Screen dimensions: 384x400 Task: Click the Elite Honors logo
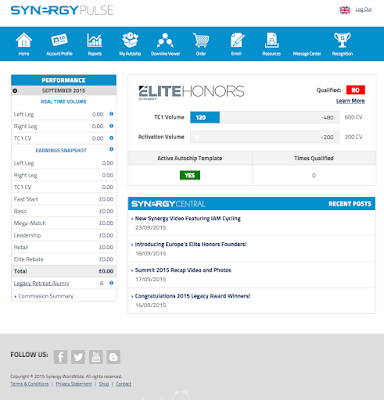coord(191,92)
